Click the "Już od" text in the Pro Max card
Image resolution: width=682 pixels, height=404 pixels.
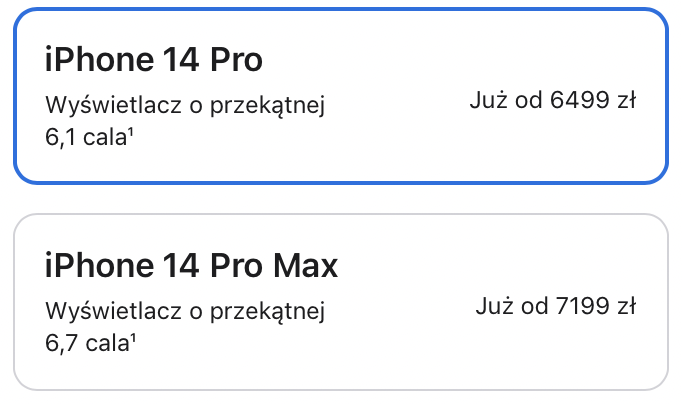pyautogui.click(x=512, y=306)
